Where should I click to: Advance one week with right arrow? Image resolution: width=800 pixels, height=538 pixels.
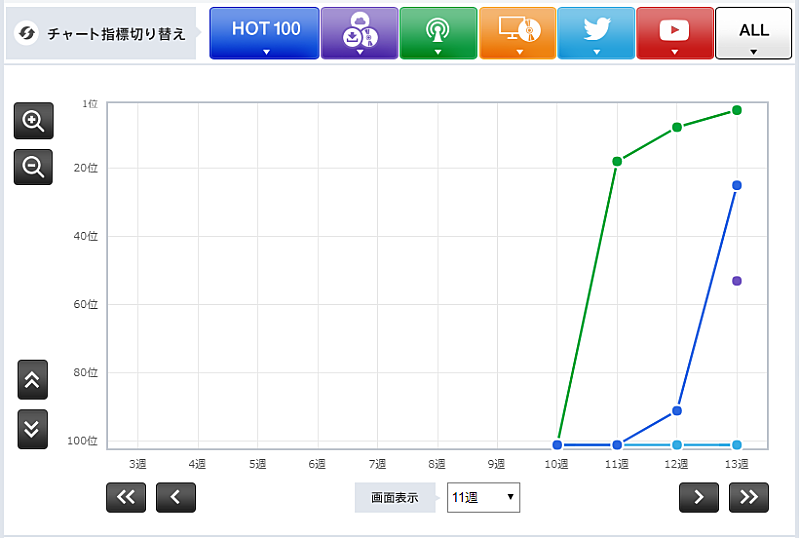coord(699,497)
